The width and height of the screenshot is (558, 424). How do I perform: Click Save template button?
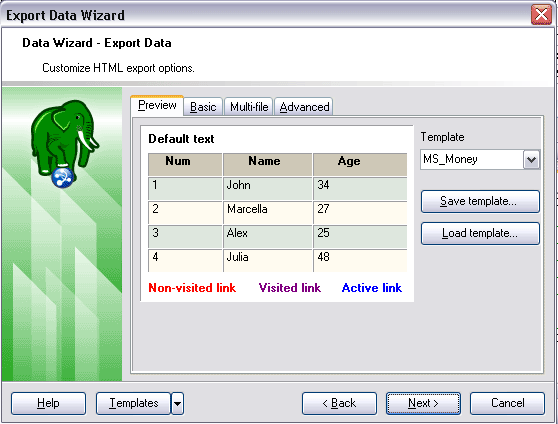480,201
